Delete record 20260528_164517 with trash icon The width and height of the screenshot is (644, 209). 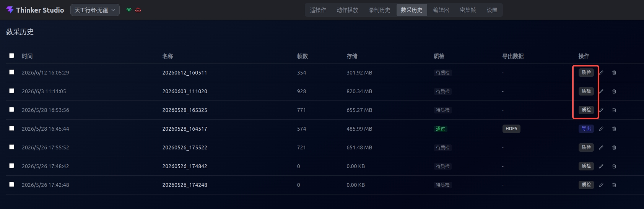click(x=614, y=129)
